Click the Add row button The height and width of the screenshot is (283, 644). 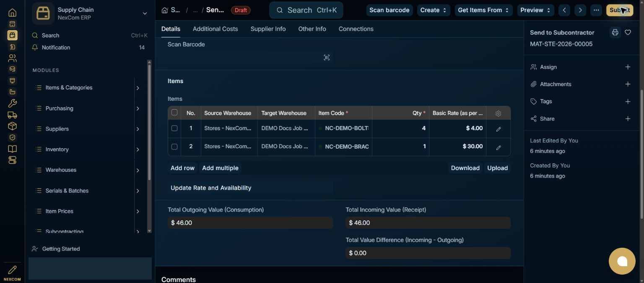tap(182, 168)
